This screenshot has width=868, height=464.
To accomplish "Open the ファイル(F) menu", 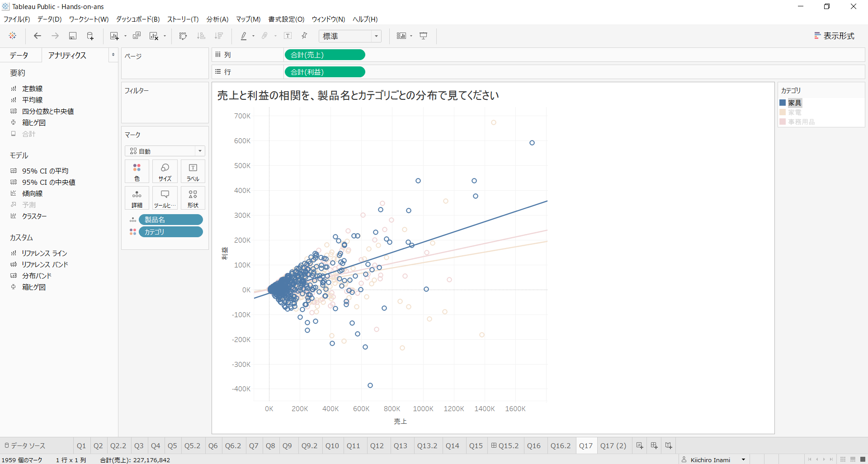I will coord(17,19).
